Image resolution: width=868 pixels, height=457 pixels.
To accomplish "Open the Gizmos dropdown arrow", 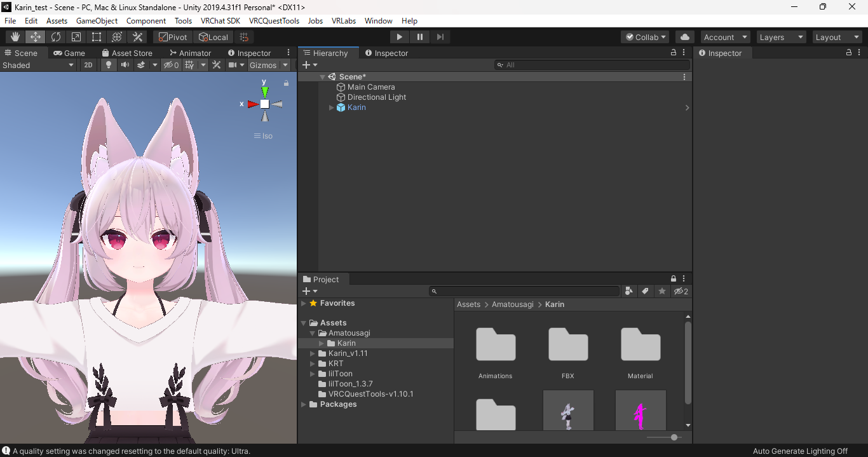I will tap(285, 65).
